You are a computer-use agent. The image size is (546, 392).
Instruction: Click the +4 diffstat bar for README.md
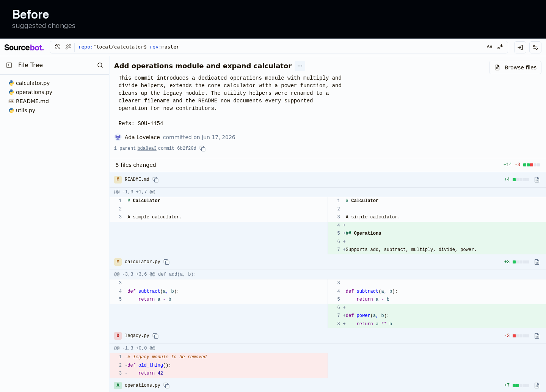click(x=521, y=180)
